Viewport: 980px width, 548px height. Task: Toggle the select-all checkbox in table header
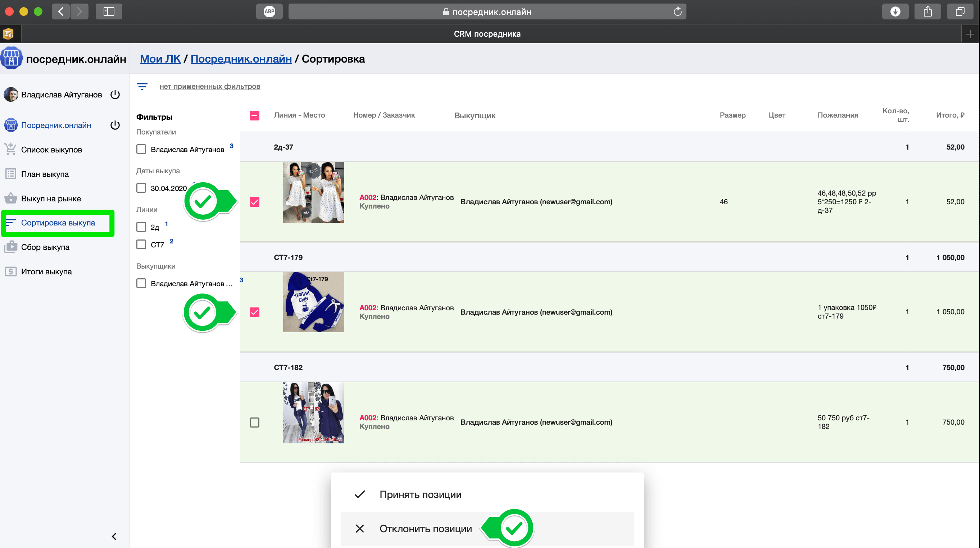(254, 115)
